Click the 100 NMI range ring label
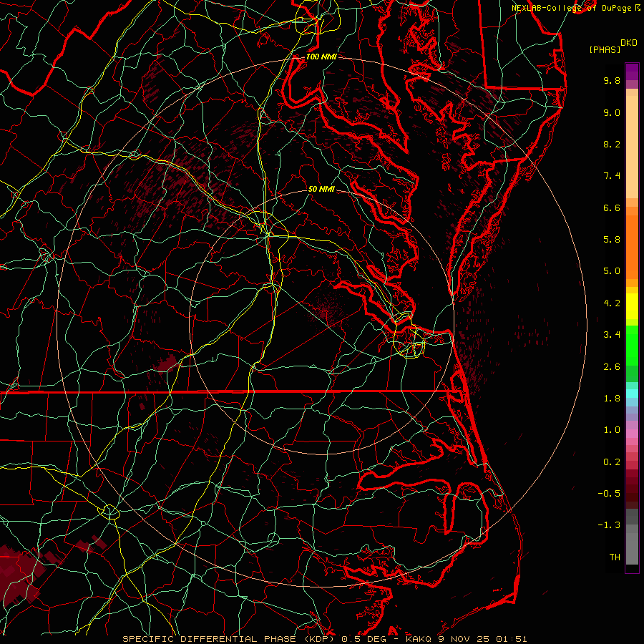Viewport: 644px width, 644px height. pos(321,57)
